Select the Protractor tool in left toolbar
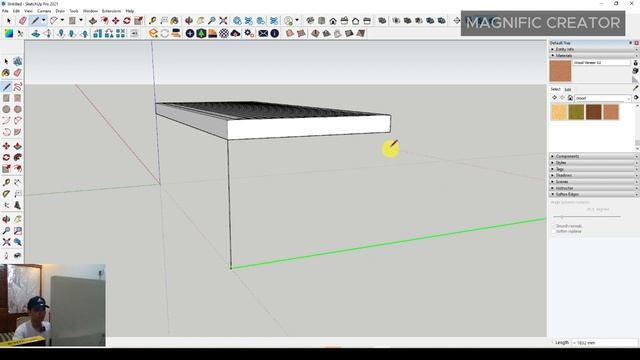The height and width of the screenshot is (360, 640). [x=6, y=194]
